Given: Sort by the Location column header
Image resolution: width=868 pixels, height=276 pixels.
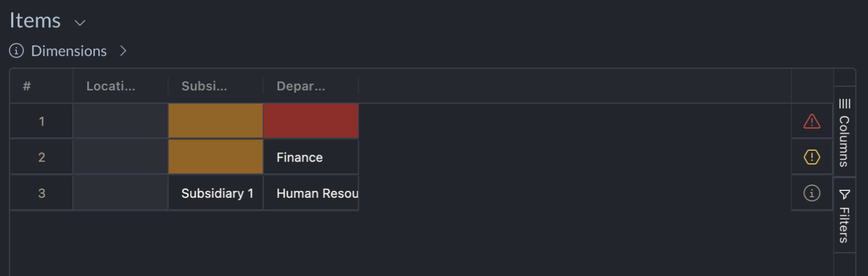Looking at the screenshot, I should tap(110, 86).
